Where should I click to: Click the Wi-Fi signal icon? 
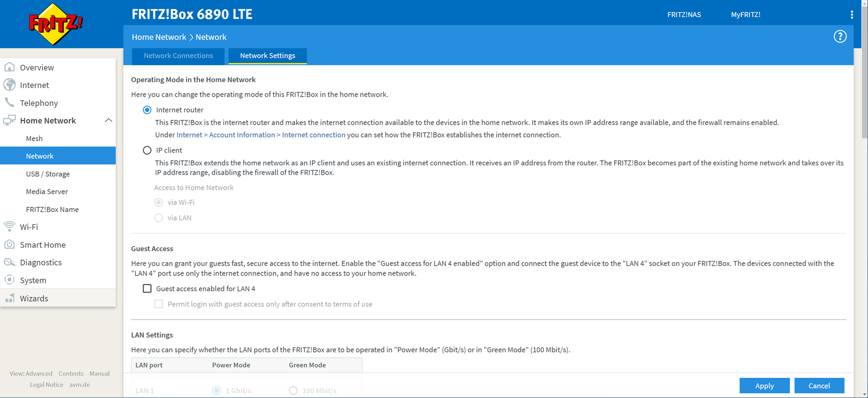[9, 226]
